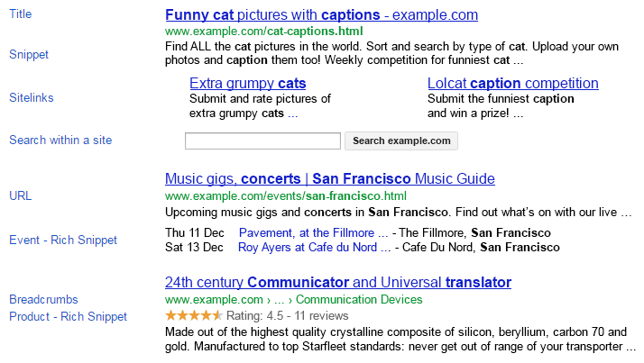Select the 'Sitelinks' label
644x363 pixels.
[32, 97]
